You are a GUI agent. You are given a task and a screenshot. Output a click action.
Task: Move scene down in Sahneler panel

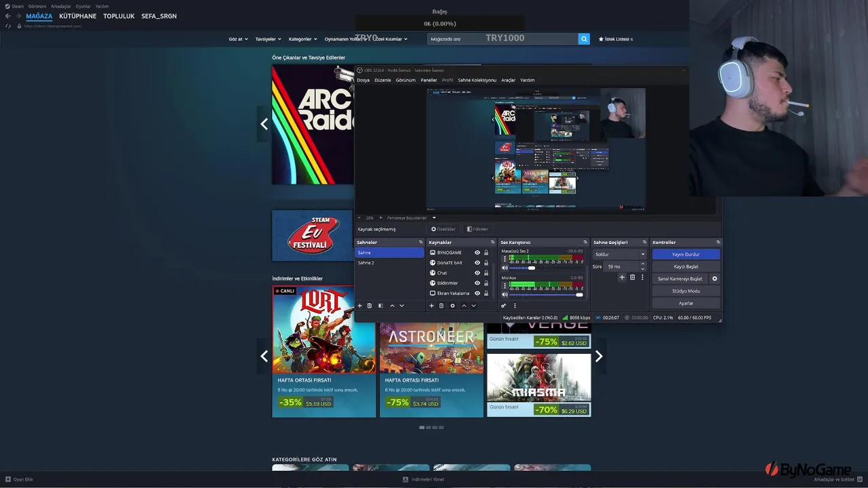click(401, 306)
